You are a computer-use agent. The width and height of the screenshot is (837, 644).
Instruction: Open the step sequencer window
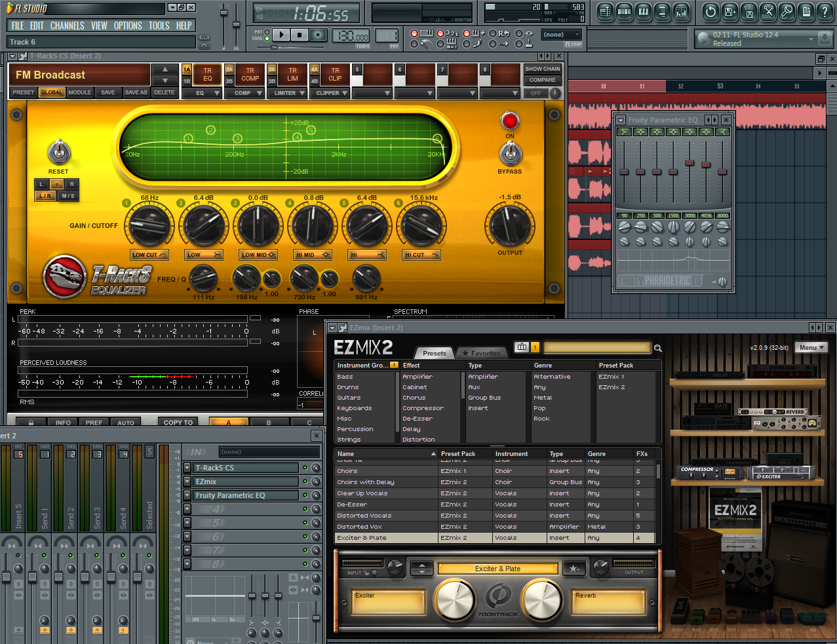[624, 11]
